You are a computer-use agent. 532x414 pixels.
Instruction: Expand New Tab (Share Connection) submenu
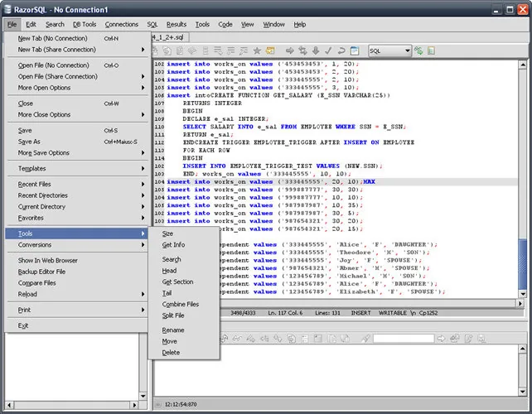77,50
